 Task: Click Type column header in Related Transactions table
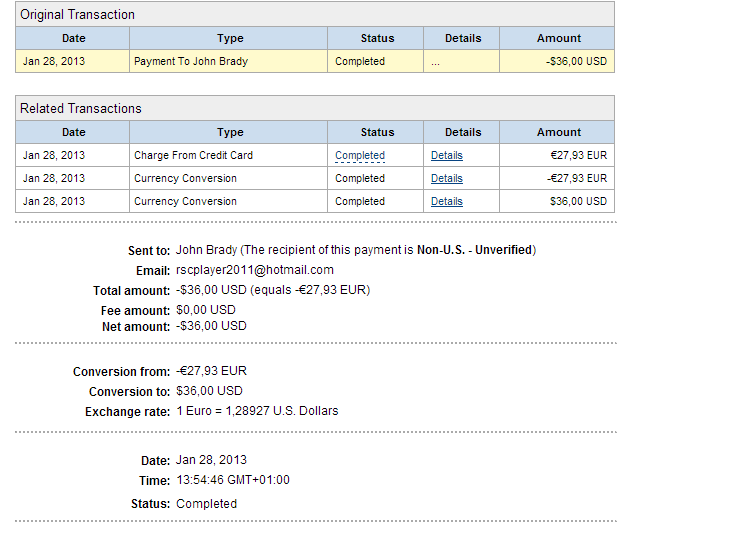(x=230, y=132)
